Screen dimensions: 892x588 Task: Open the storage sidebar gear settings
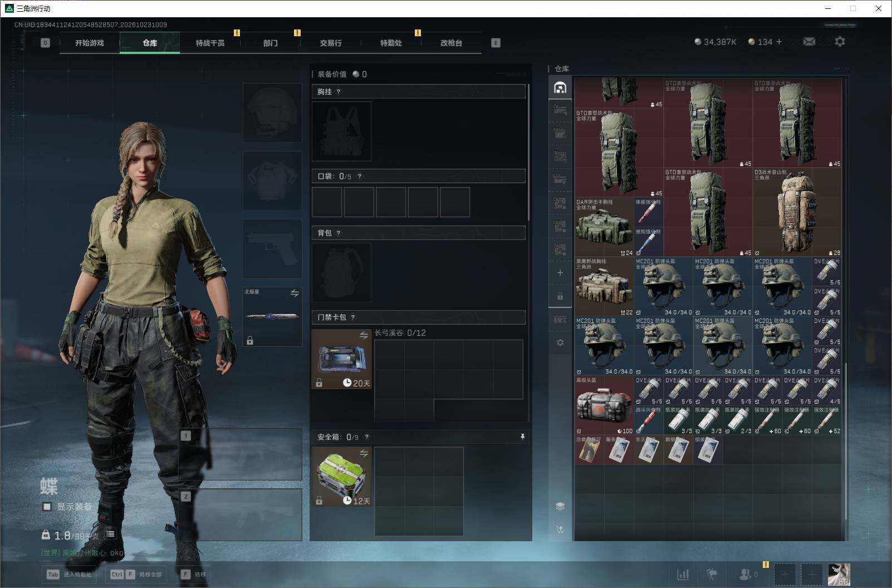pos(560,342)
